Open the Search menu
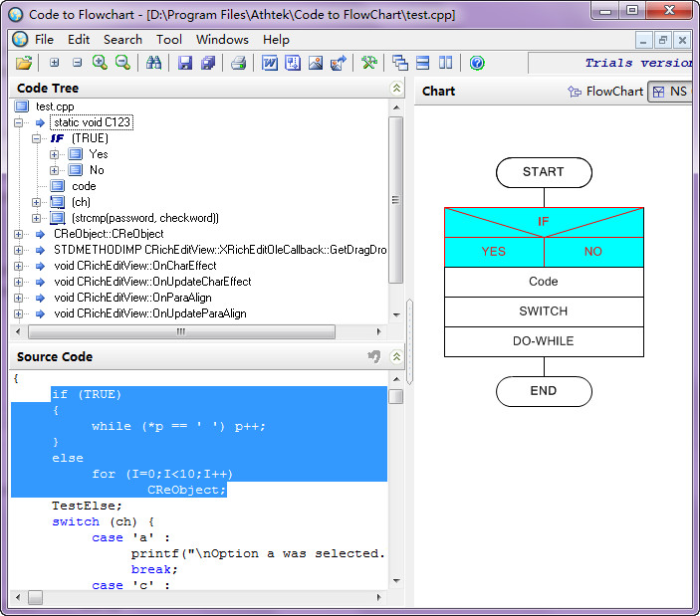Screen dimensions: 700x616 [x=122, y=40]
